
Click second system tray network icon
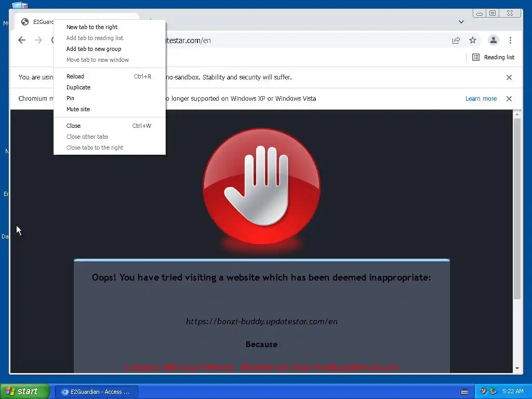pos(494,391)
